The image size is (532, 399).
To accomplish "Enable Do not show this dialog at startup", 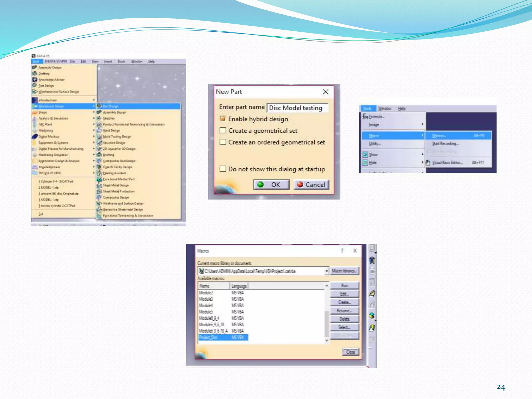I will (x=223, y=169).
